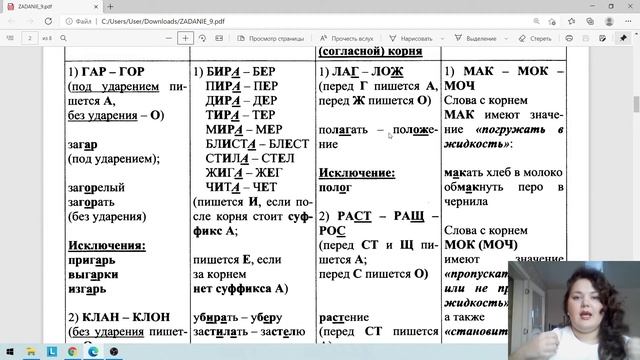The image size is (640, 360).
Task: Go forward in browser history
Action: pos(30,21)
